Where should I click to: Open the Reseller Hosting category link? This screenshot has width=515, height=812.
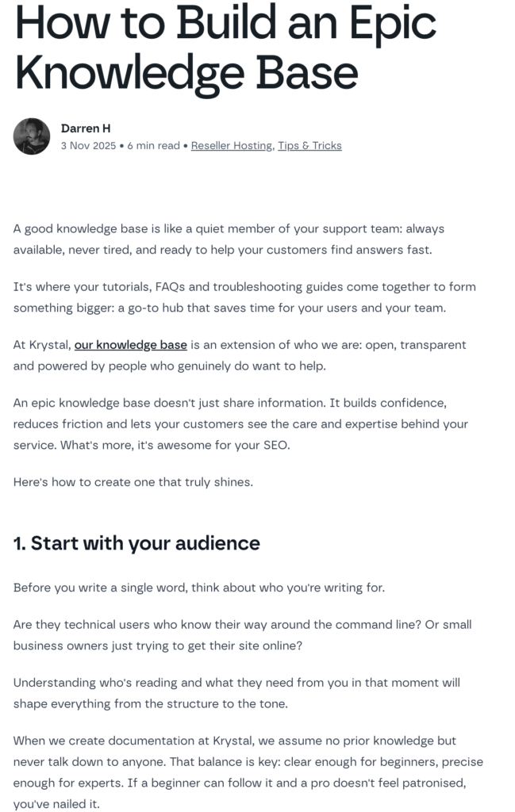coord(233,146)
